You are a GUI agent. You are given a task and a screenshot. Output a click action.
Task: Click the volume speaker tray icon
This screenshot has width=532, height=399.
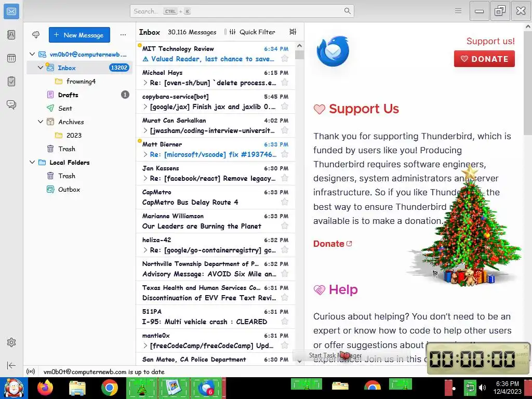coord(482,388)
